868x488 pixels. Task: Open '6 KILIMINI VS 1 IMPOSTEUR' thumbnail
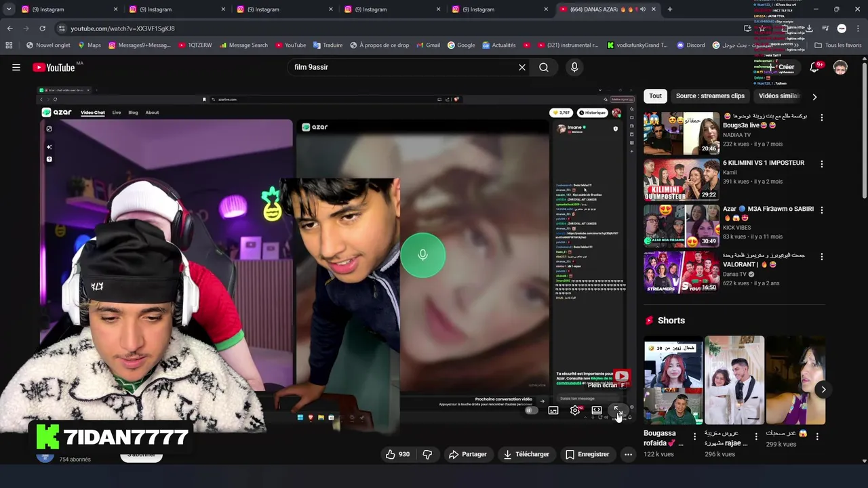click(x=681, y=180)
